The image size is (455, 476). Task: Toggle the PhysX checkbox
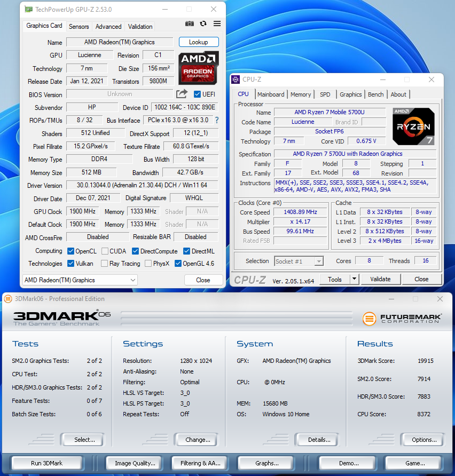click(x=148, y=263)
